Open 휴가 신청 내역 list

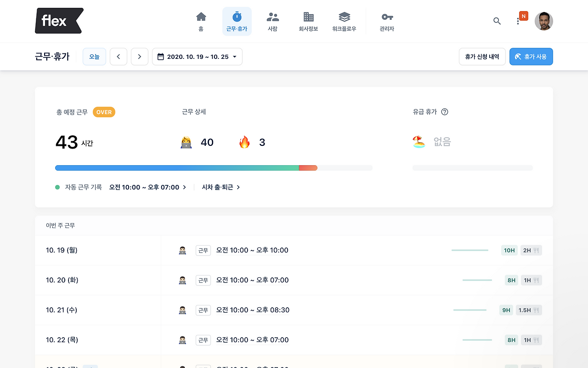[x=482, y=57]
